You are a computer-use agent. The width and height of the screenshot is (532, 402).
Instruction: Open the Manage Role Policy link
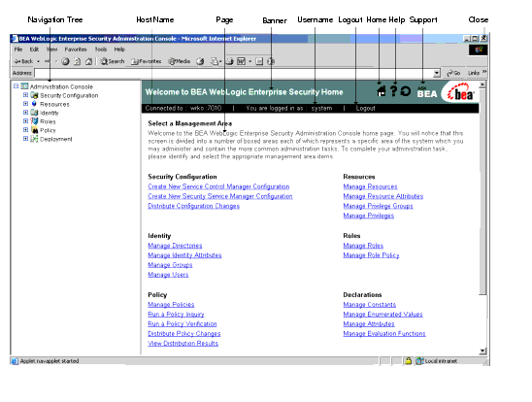tap(371, 255)
